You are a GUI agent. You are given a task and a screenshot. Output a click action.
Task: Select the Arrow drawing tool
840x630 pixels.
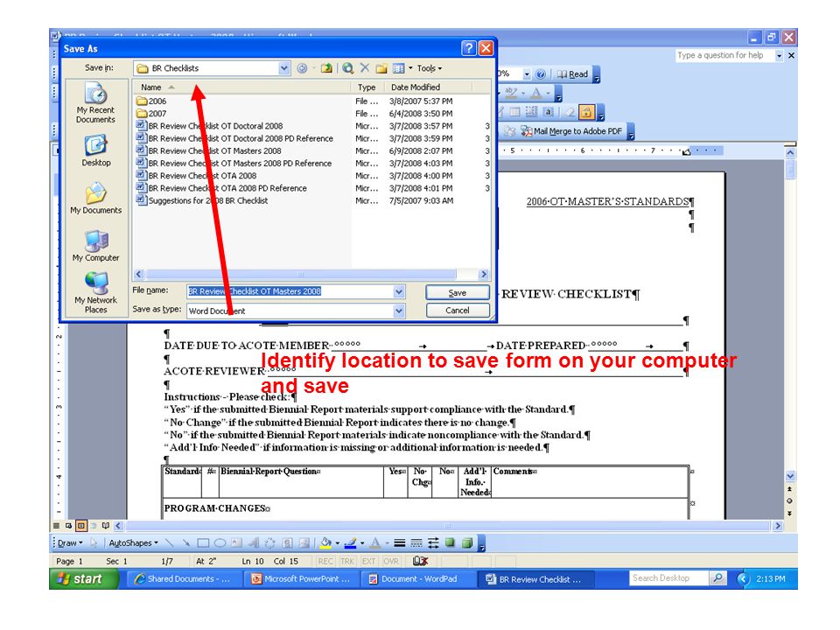[x=185, y=542]
